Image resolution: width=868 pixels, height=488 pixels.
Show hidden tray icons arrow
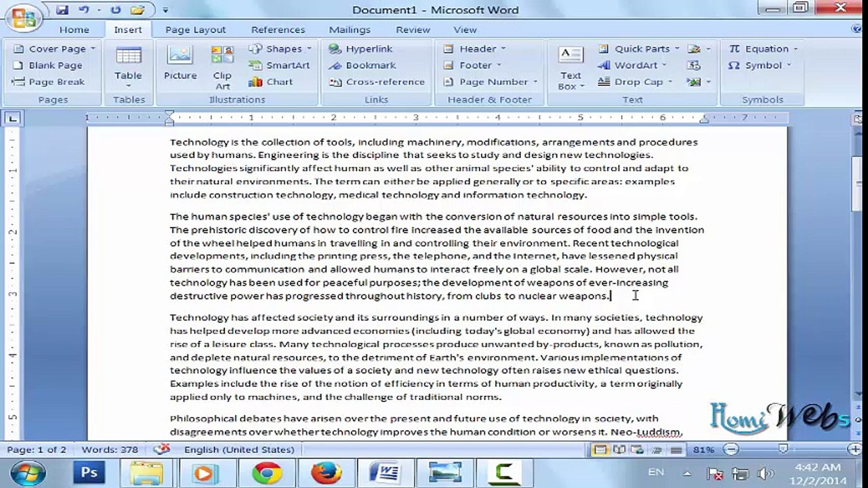click(687, 473)
